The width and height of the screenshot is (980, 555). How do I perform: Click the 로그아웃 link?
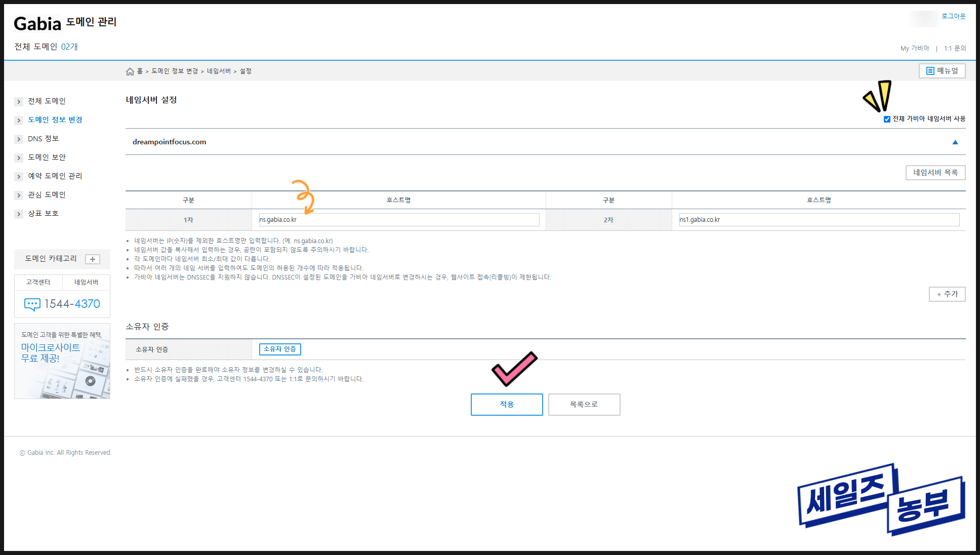[953, 16]
